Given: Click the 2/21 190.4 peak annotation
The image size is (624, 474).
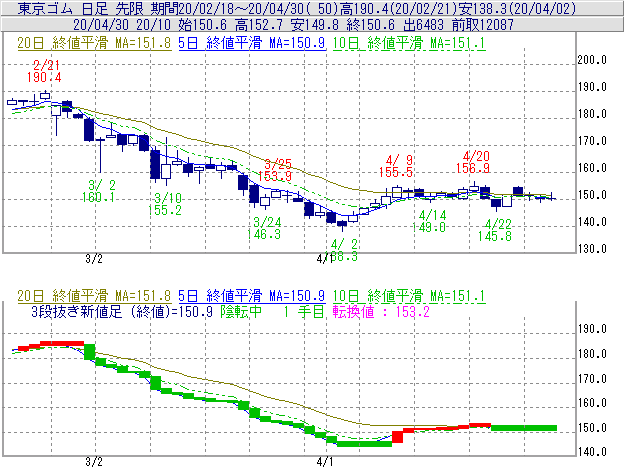Looking at the screenshot, I should pyautogui.click(x=44, y=71).
